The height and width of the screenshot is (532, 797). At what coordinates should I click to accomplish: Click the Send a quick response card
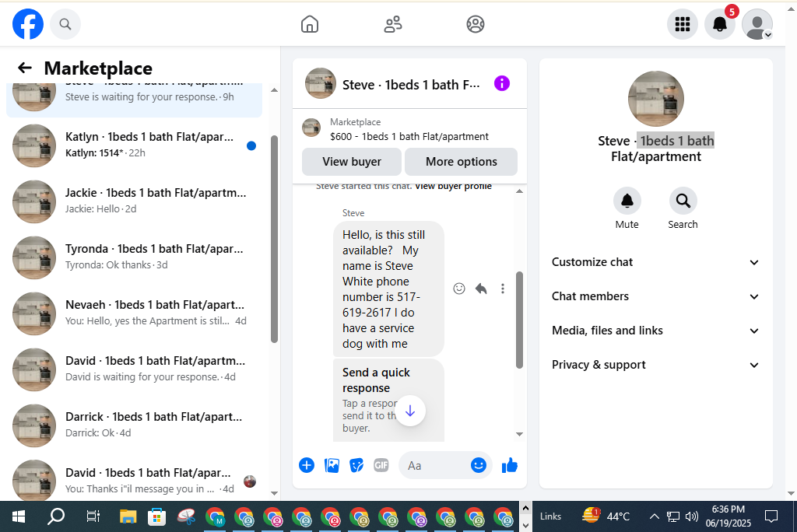point(389,401)
